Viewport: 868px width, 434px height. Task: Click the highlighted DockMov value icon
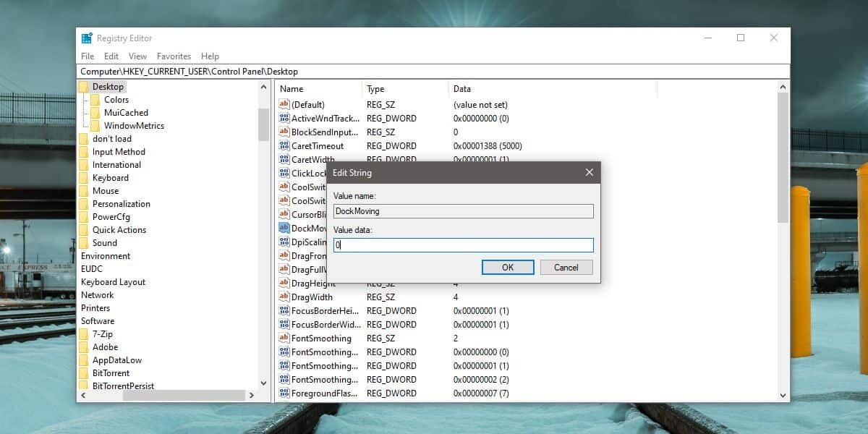click(x=284, y=228)
